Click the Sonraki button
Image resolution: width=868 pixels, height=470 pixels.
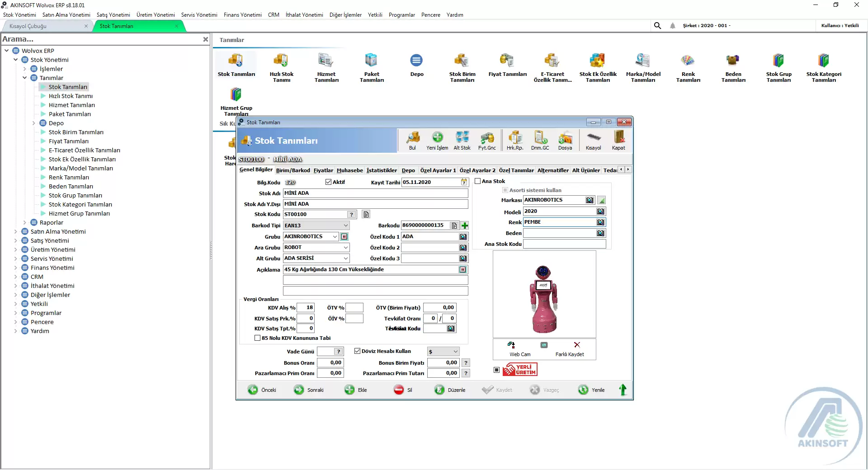click(309, 390)
